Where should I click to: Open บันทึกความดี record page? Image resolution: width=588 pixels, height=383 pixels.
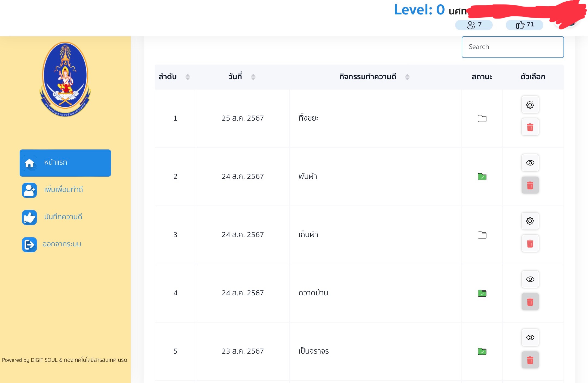pos(63,217)
